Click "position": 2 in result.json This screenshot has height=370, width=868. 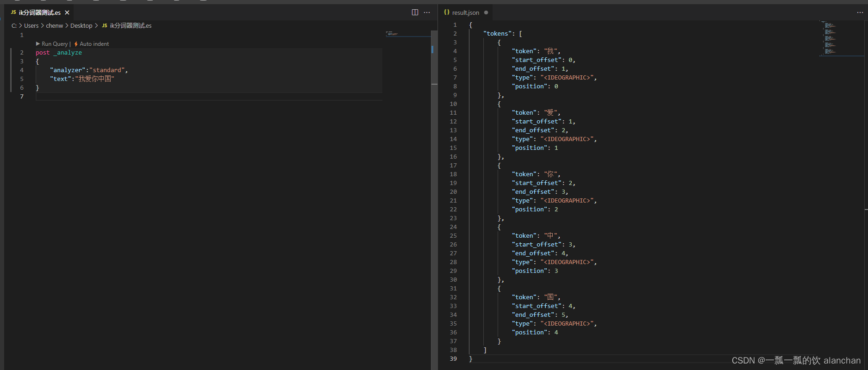(x=535, y=210)
